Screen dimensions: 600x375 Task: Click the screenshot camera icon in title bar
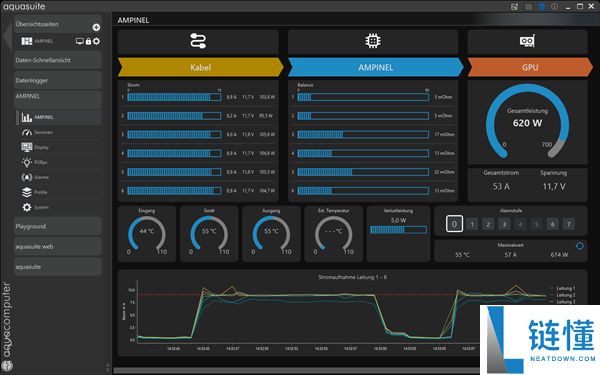click(528, 7)
